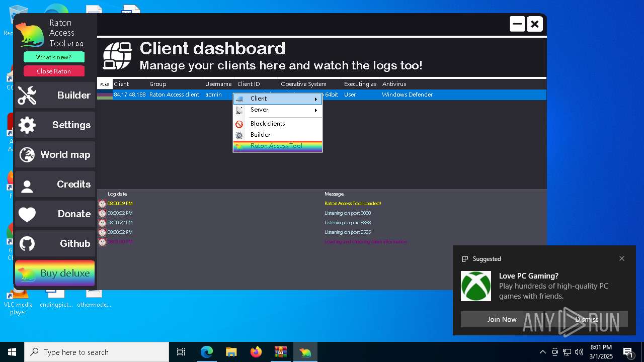The image size is (644, 362).
Task: Launch Microsoft Edge from taskbar
Action: [207, 352]
